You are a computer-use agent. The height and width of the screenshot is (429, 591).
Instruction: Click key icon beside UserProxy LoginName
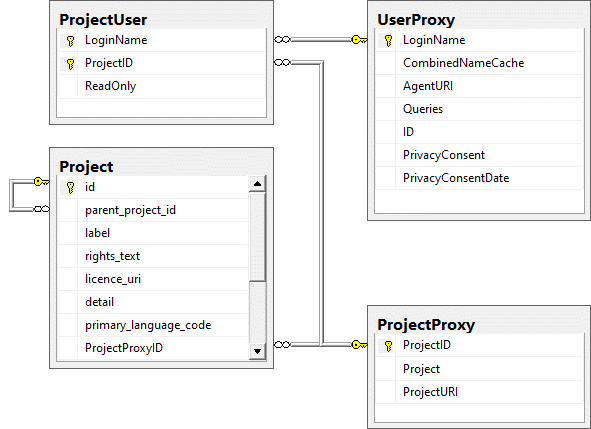click(388, 41)
